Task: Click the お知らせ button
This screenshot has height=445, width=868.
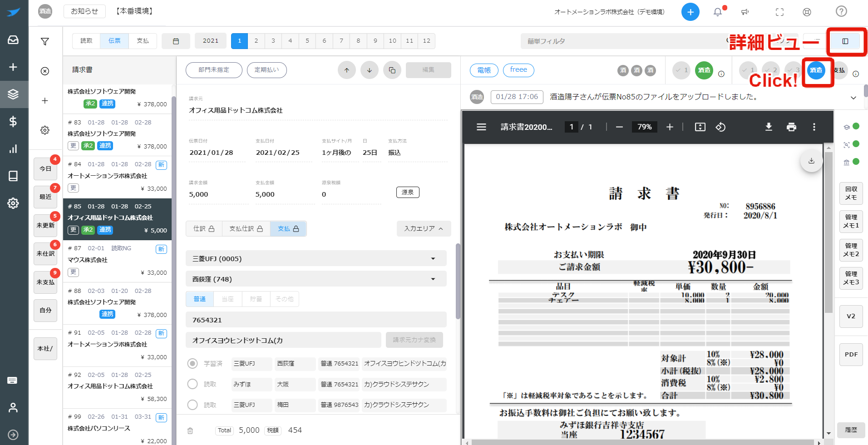Action: pos(84,11)
